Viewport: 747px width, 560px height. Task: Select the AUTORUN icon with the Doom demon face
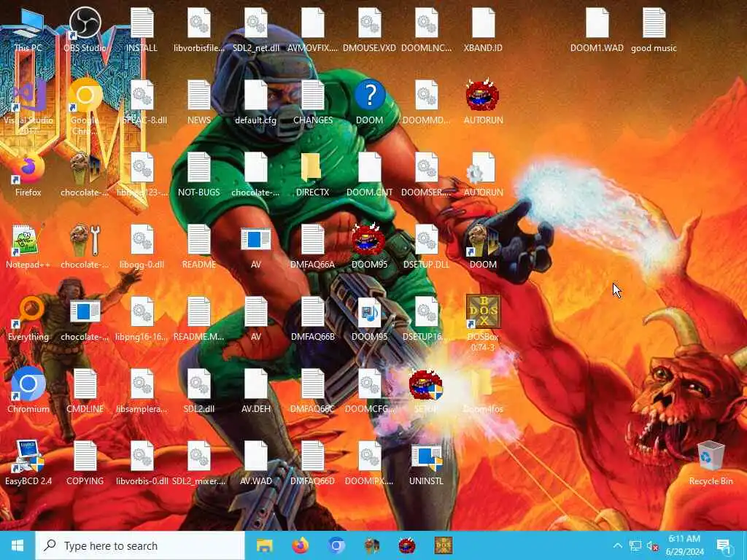tap(483, 102)
